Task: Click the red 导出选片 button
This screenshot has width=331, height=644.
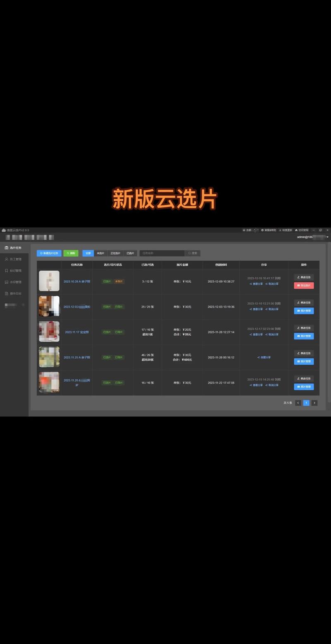Action: tap(304, 285)
